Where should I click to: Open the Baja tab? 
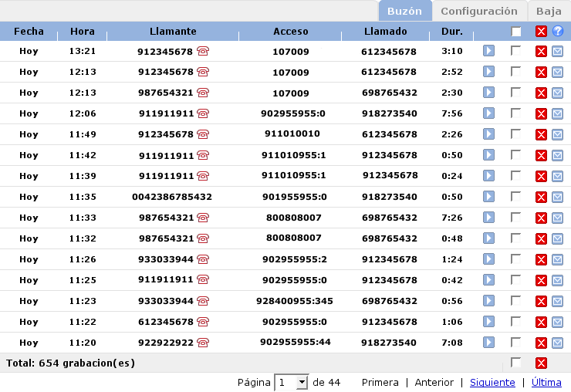tap(549, 12)
